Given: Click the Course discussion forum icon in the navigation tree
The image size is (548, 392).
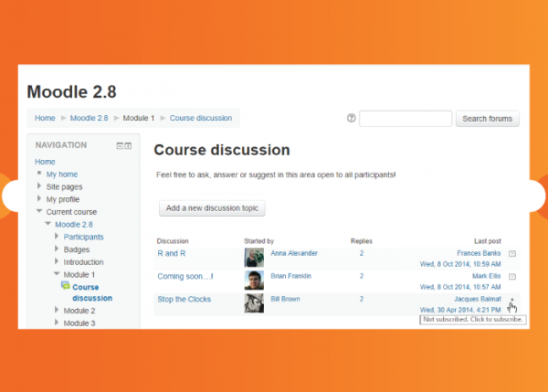Looking at the screenshot, I should [x=65, y=286].
